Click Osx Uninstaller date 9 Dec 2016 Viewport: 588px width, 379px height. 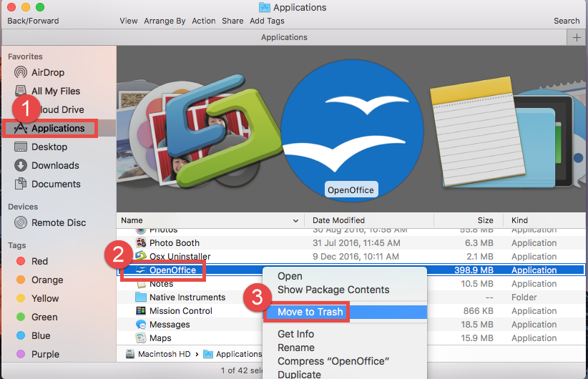click(x=356, y=257)
